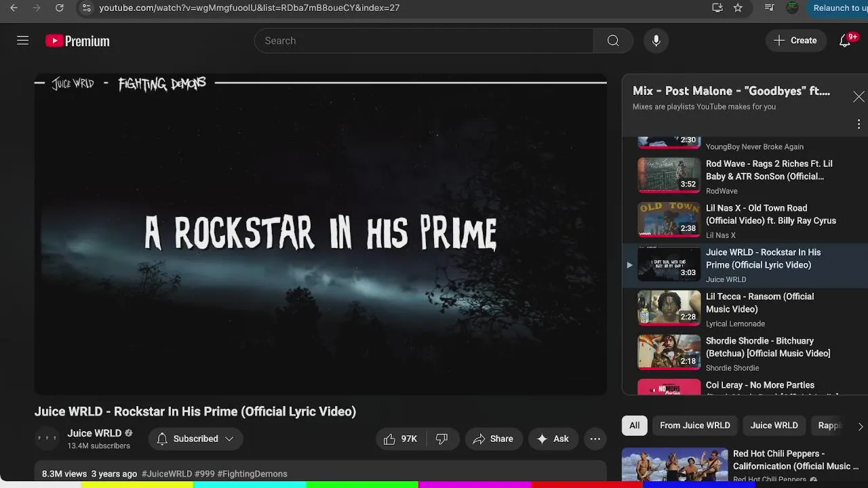Click the Ask button
This screenshot has width=868, height=488.
[x=553, y=439]
